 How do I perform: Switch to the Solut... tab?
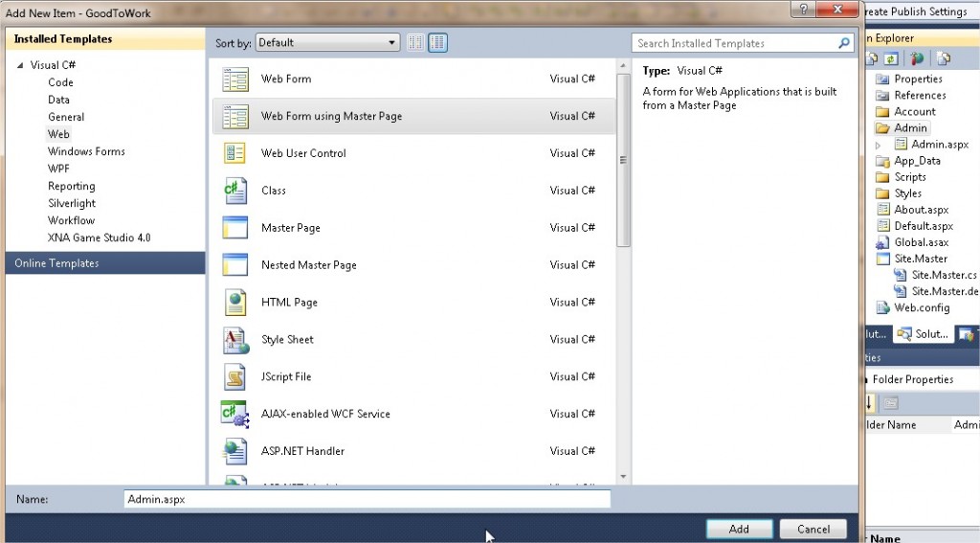923,334
